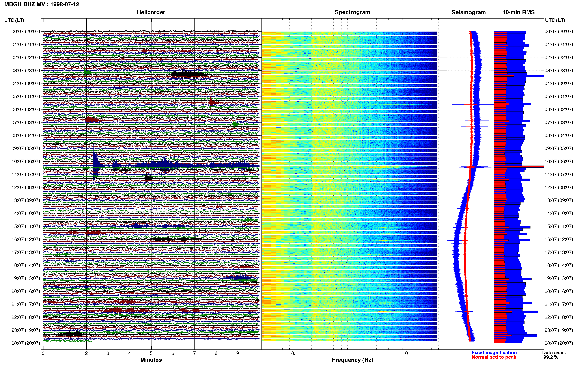Click right-axis time label 20:07 (16:07)

(559, 291)
